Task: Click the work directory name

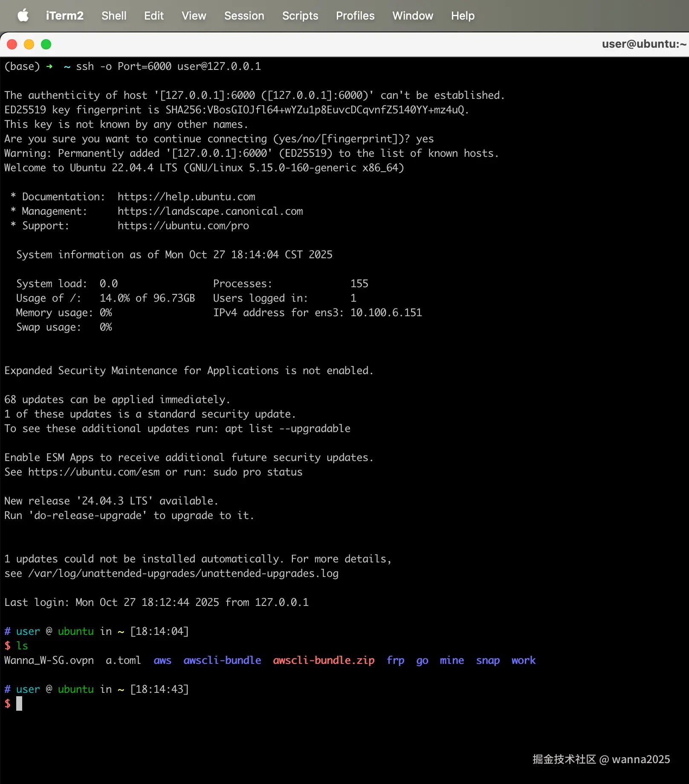Action: 524,660
